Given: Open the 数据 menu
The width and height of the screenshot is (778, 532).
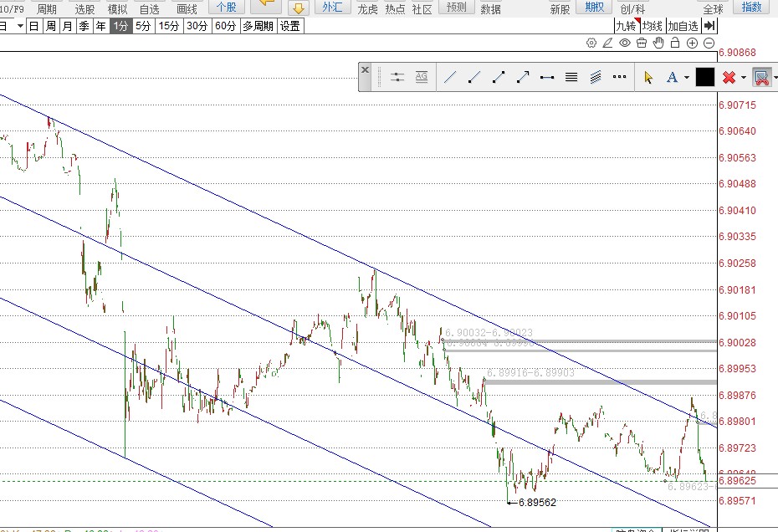Looking at the screenshot, I should click(491, 9).
